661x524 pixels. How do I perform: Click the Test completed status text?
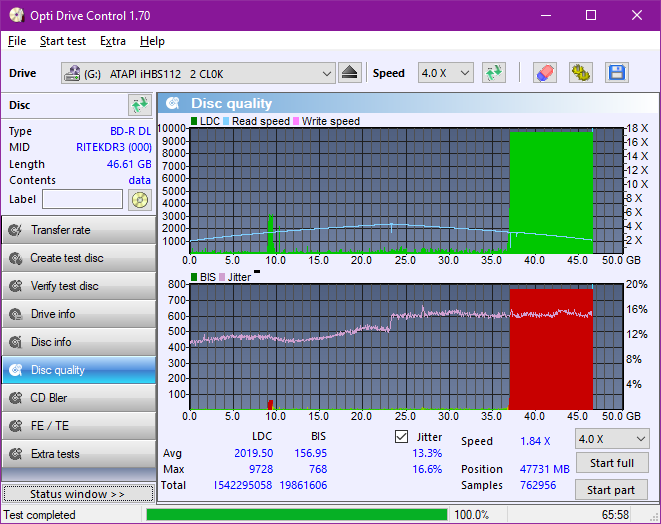tap(40, 515)
